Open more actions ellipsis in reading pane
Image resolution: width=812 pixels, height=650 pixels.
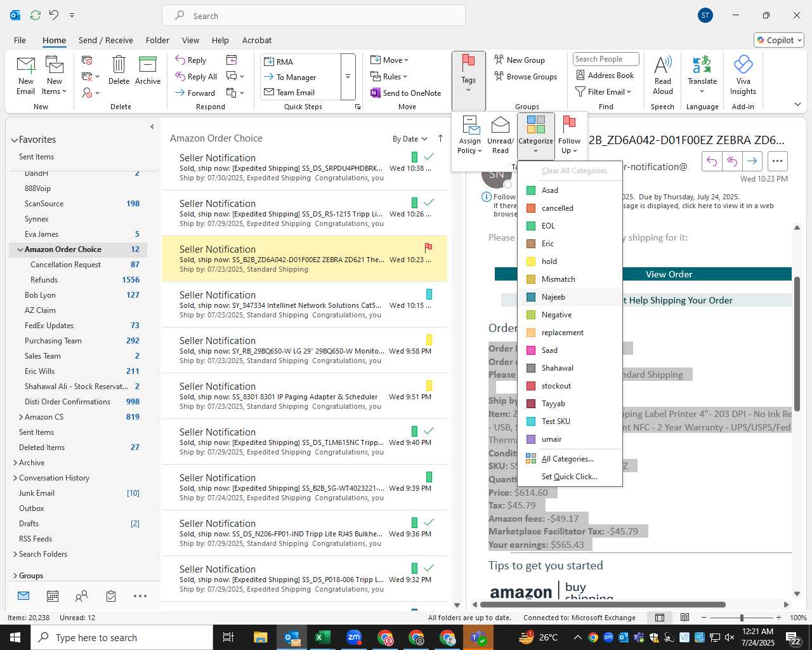click(777, 161)
